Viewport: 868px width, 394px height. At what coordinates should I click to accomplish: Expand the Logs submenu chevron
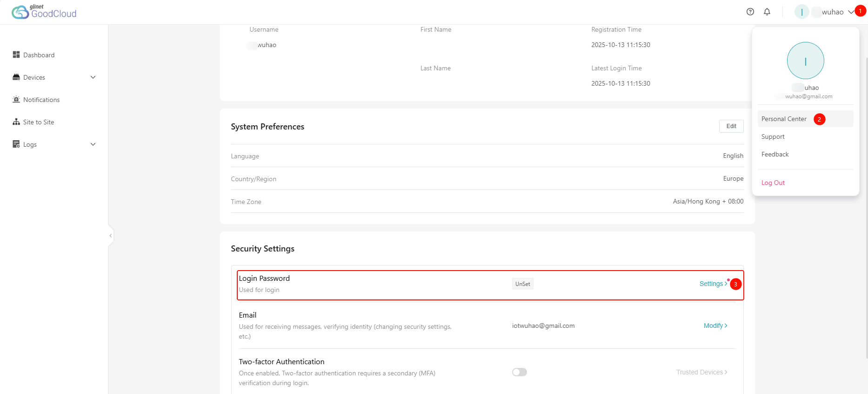[93, 144]
